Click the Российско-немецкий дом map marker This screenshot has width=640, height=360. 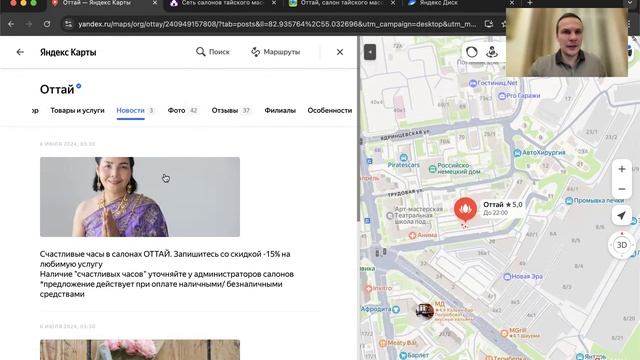[455, 168]
